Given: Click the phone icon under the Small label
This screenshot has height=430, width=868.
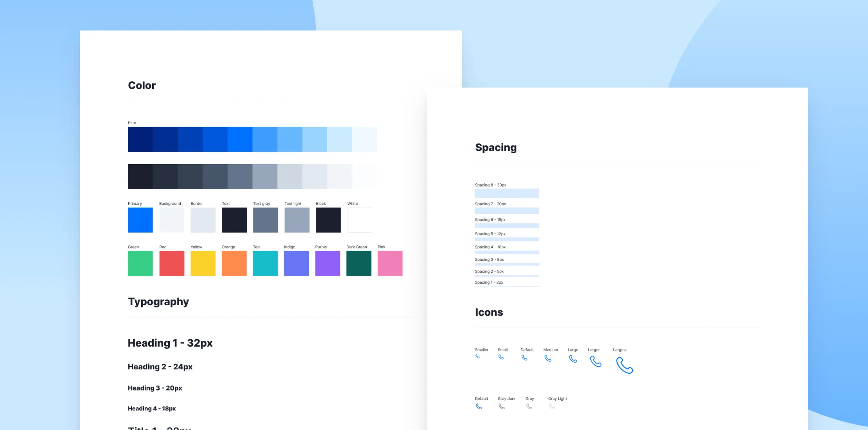Looking at the screenshot, I should tap(501, 357).
